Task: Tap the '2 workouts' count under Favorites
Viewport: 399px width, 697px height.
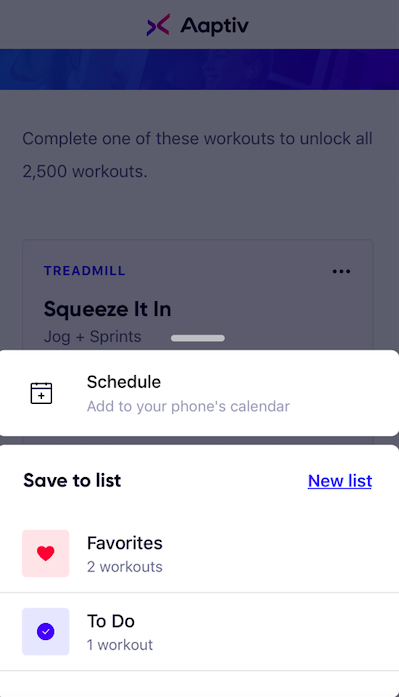Action: point(125,567)
